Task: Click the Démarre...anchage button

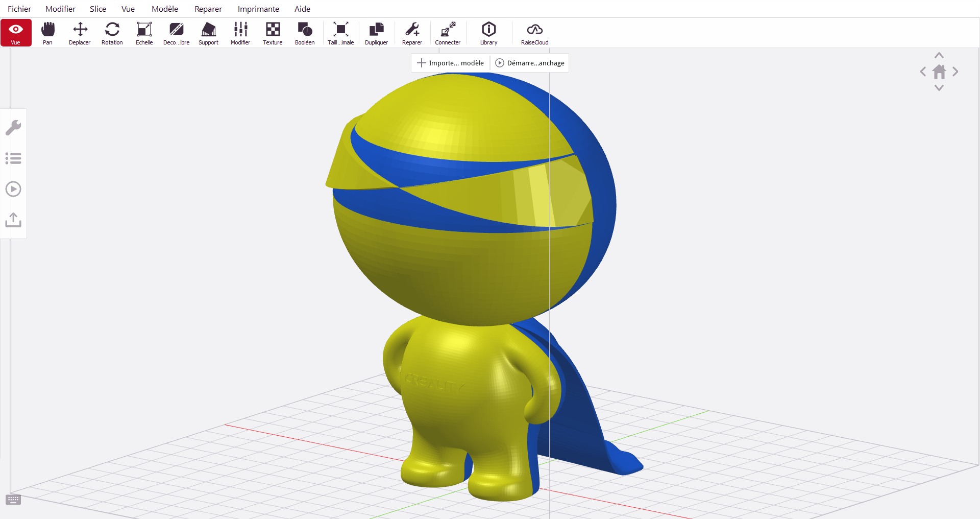Action: coord(530,63)
